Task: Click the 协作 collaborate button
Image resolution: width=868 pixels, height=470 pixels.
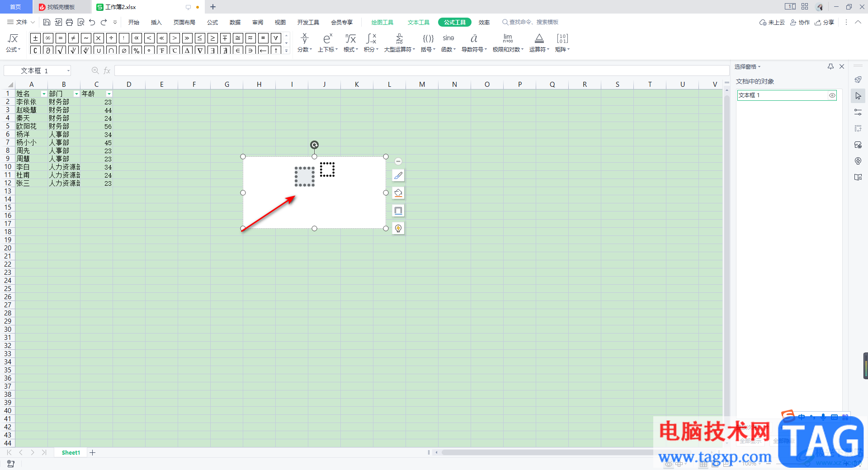Action: tap(800, 22)
